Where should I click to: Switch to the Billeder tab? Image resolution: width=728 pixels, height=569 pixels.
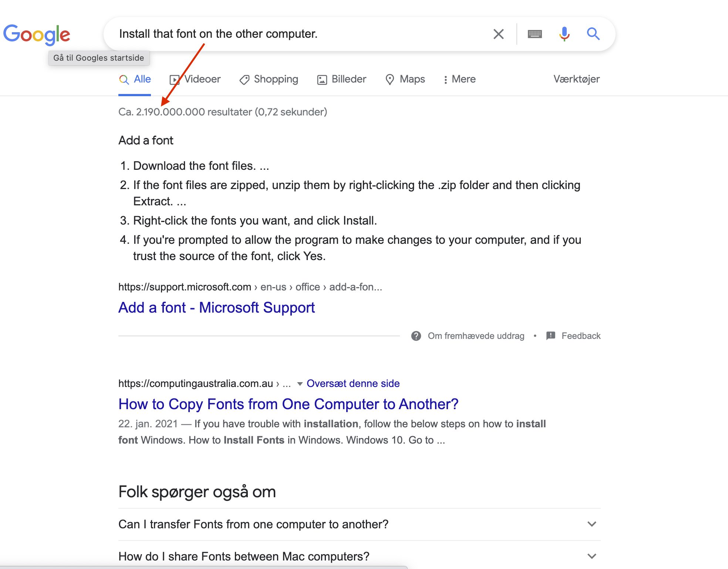(x=341, y=79)
